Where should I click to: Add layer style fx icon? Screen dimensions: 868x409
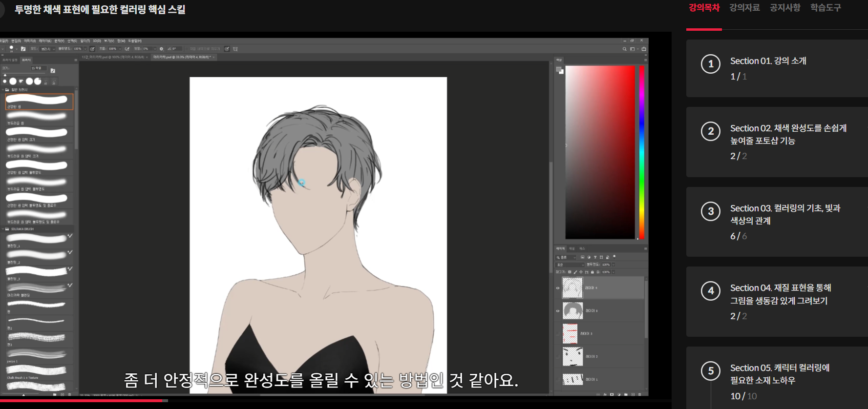pyautogui.click(x=605, y=394)
